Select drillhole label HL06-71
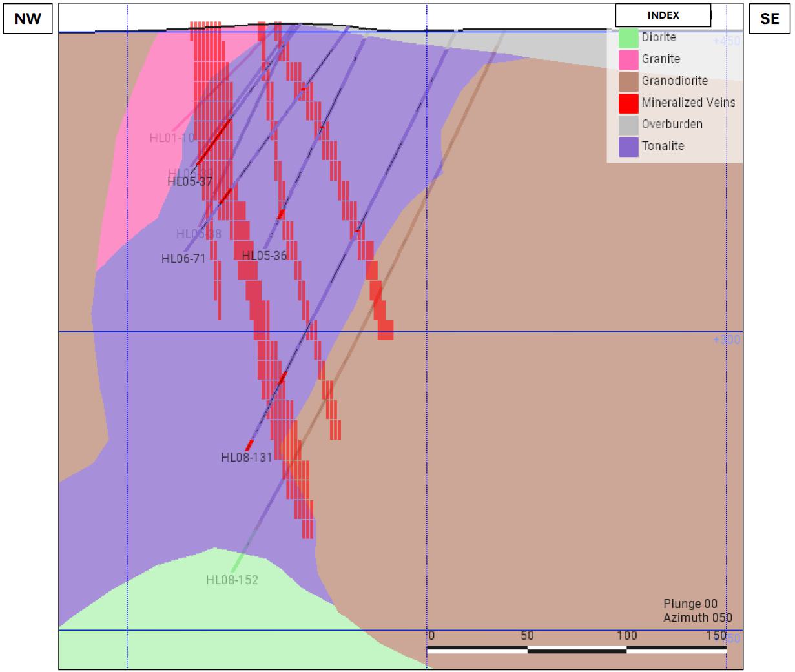The width and height of the screenshot is (795, 672). [183, 259]
